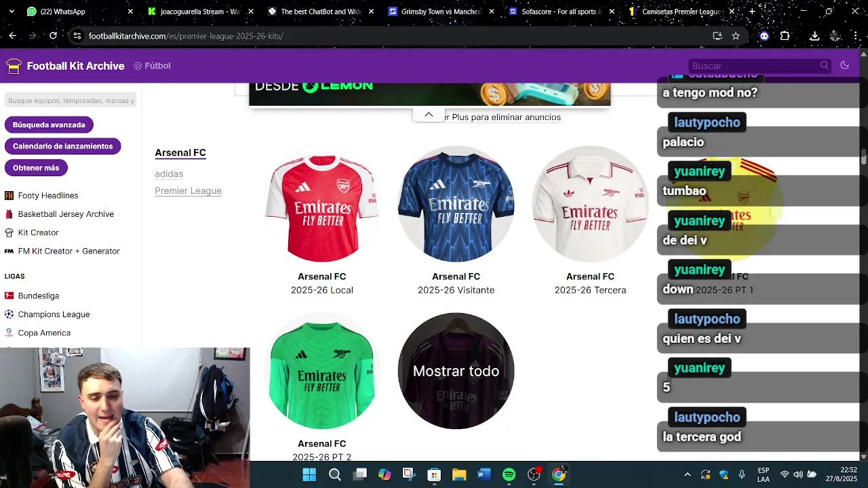This screenshot has width=868, height=488.
Task: Open Arsenal 2025-26 Visitante blue kit
Action: (456, 204)
